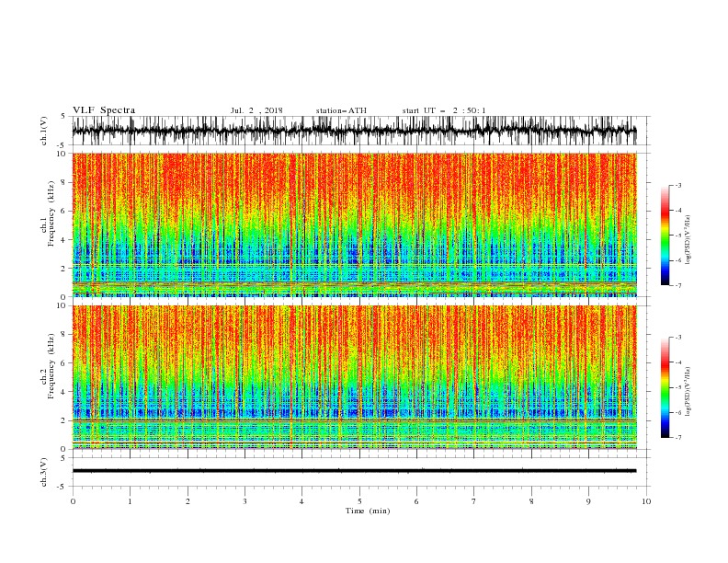Click the "2" kHz tick of ch.2 spectrogram
Screen dimensions: 728x563
[x=64, y=420]
